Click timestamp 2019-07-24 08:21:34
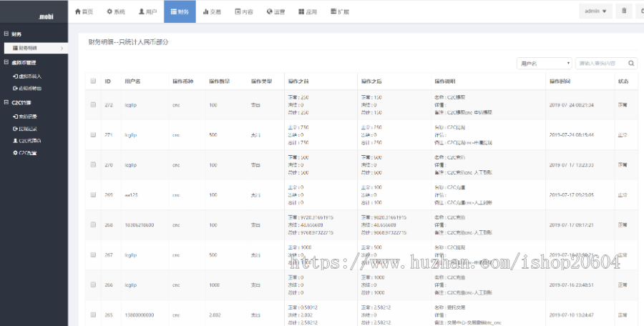This screenshot has height=326, width=644. click(x=571, y=105)
